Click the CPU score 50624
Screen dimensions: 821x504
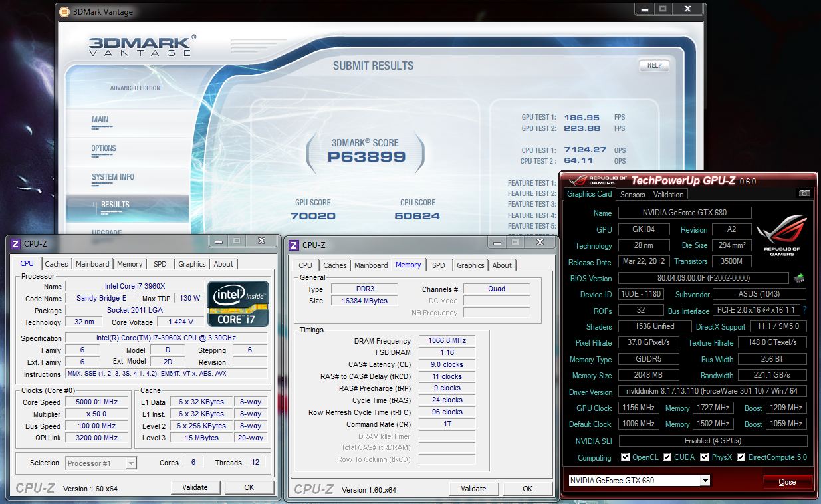(417, 216)
